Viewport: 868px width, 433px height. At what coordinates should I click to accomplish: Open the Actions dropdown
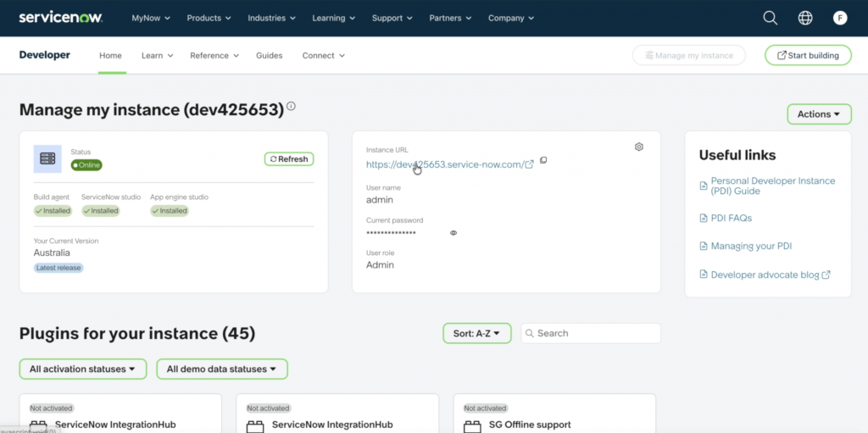point(819,114)
